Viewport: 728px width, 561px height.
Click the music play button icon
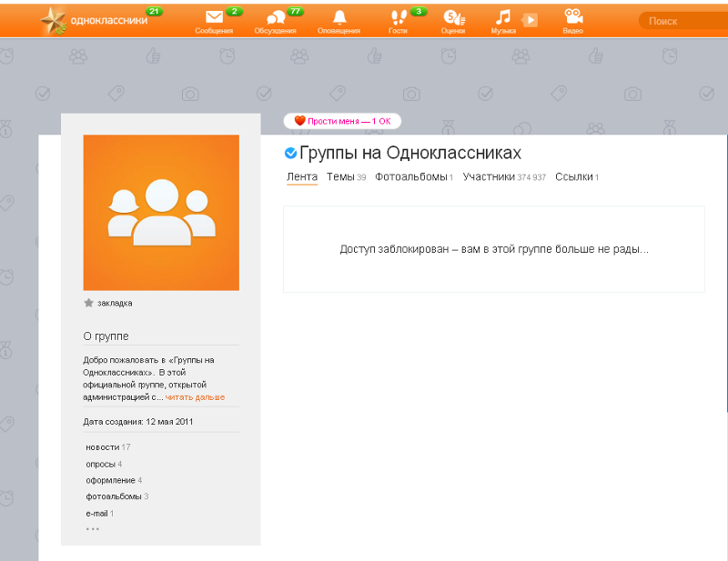530,20
